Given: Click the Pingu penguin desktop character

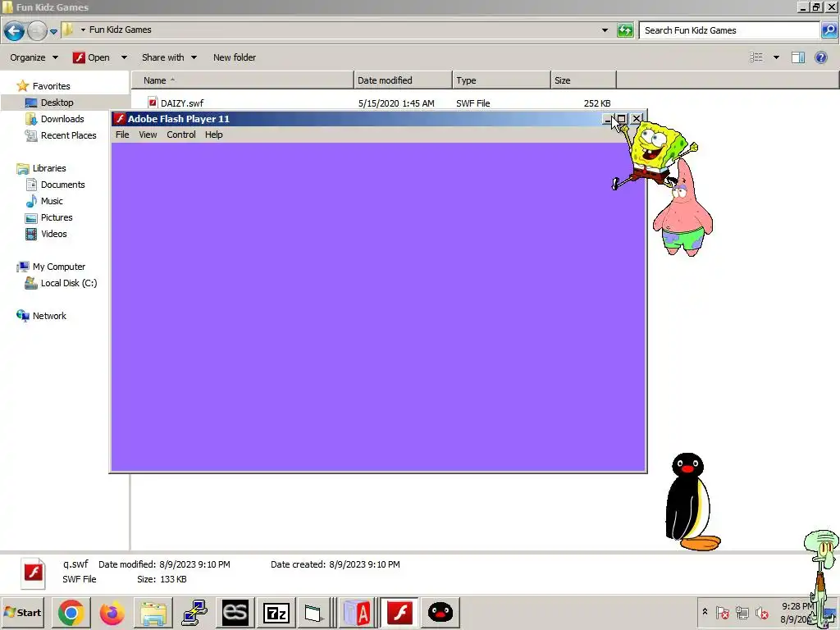Looking at the screenshot, I should [x=691, y=502].
